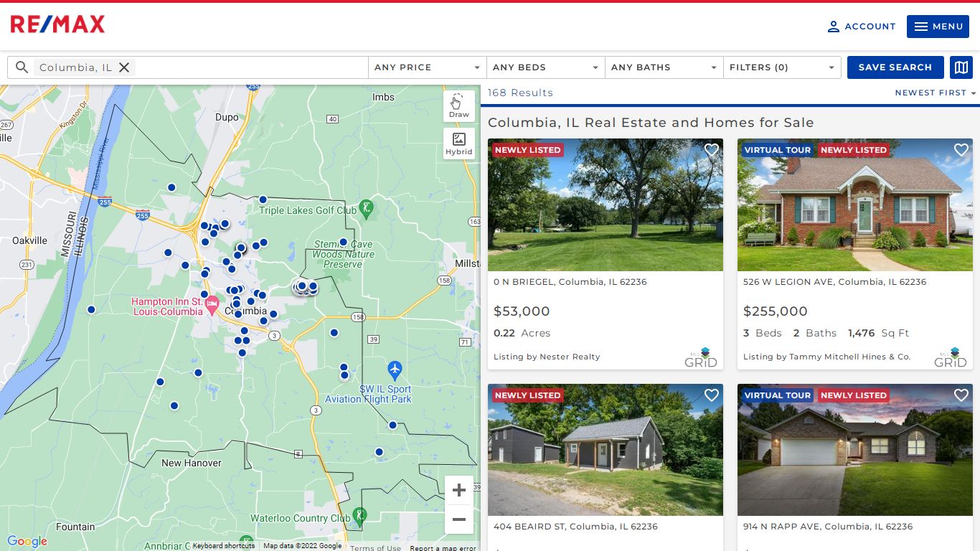
Task: Remove the Columbia, IL search chip
Action: tap(124, 67)
